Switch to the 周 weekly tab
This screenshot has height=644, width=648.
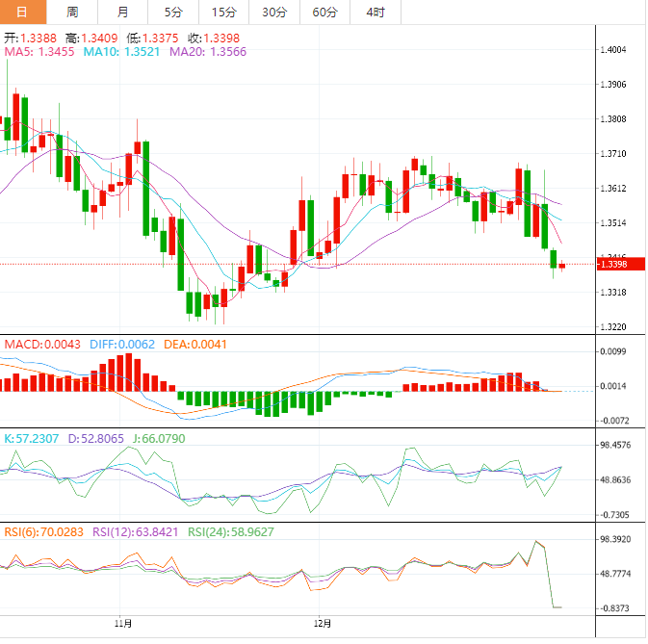tap(72, 12)
